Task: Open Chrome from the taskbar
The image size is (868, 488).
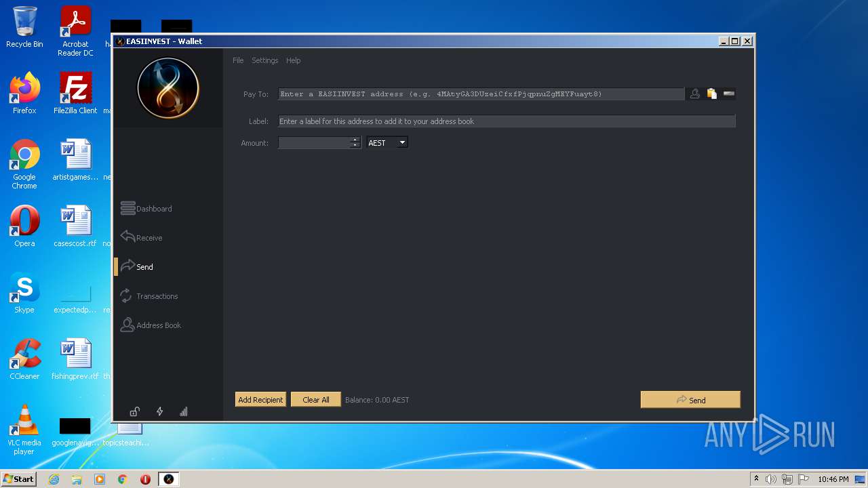Action: coord(123,479)
